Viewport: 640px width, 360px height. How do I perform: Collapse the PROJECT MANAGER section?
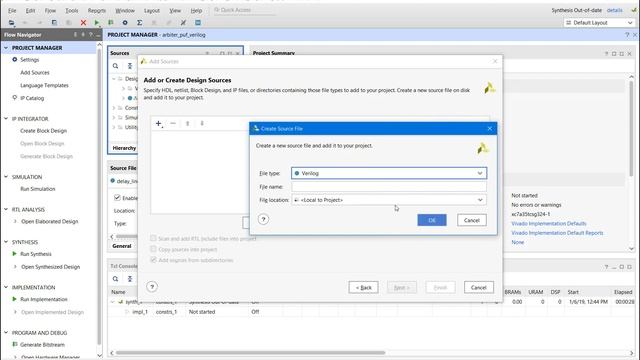tap(6, 48)
